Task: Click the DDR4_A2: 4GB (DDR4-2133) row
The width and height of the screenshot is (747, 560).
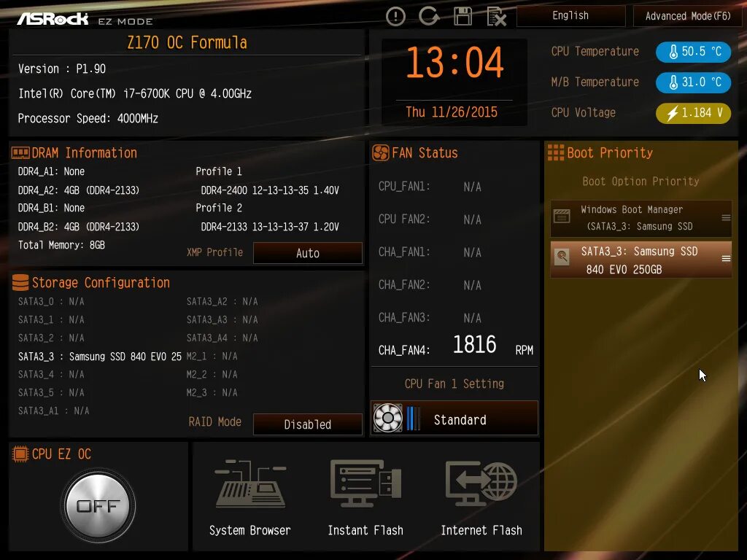Action: tap(79, 190)
